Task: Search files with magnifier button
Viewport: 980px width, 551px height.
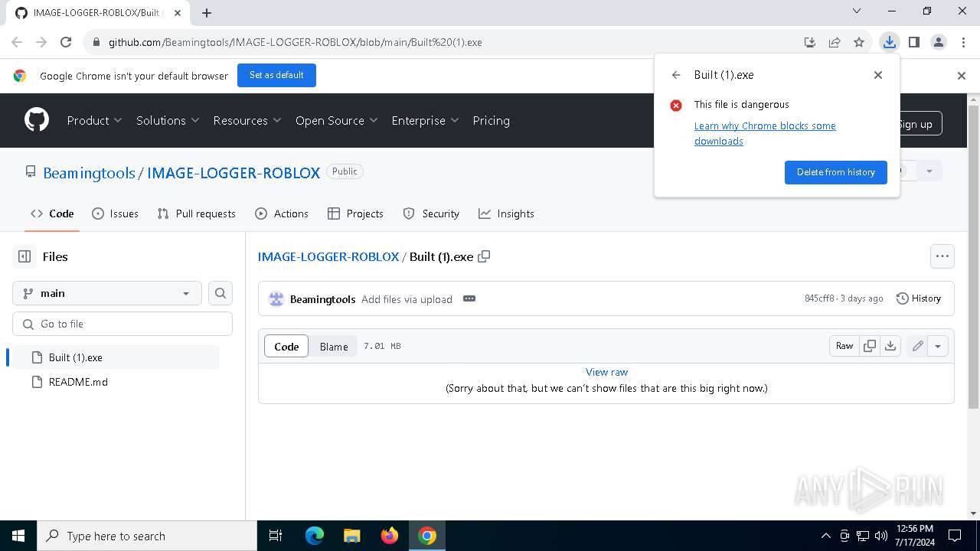Action: [x=220, y=293]
